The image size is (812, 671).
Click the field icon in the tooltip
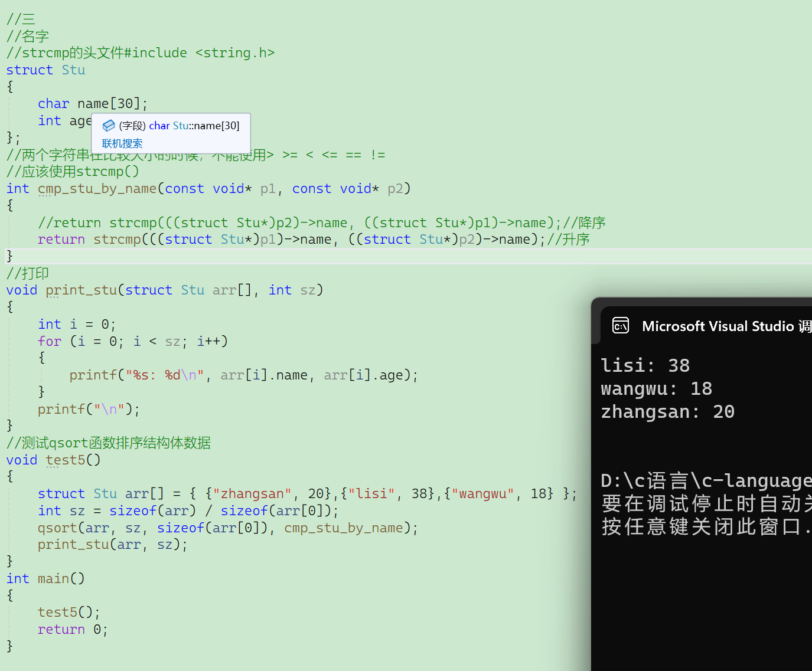(x=109, y=126)
